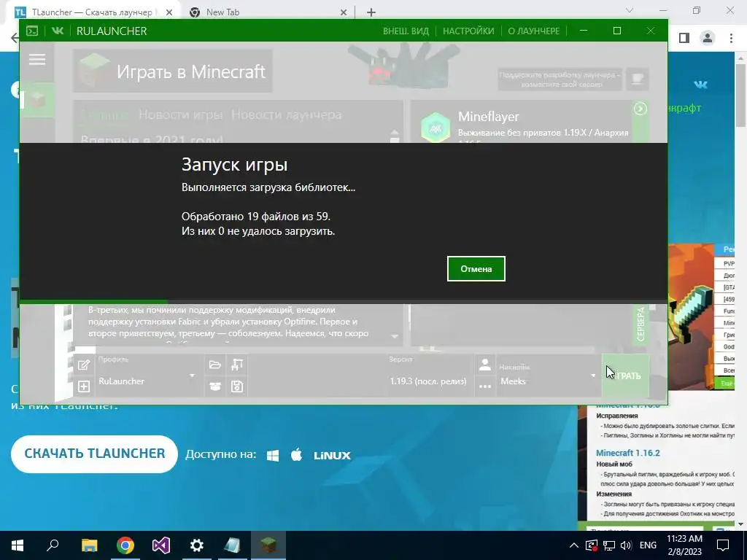Click the floppy disk save icon
747x560 pixels.
(x=237, y=386)
